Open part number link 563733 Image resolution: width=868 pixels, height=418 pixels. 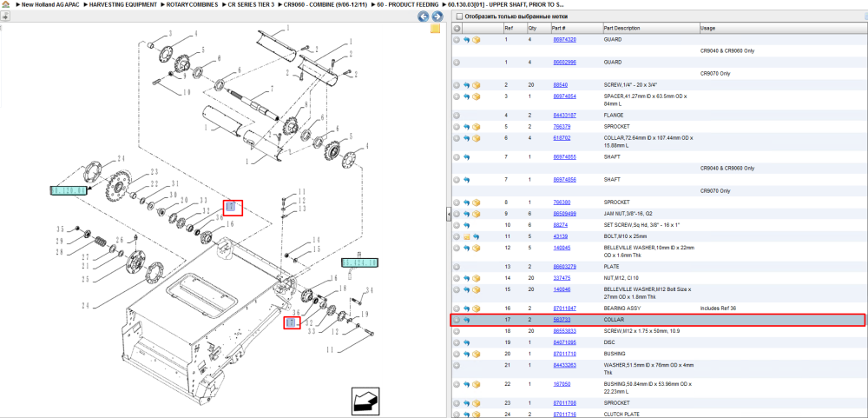562,320
